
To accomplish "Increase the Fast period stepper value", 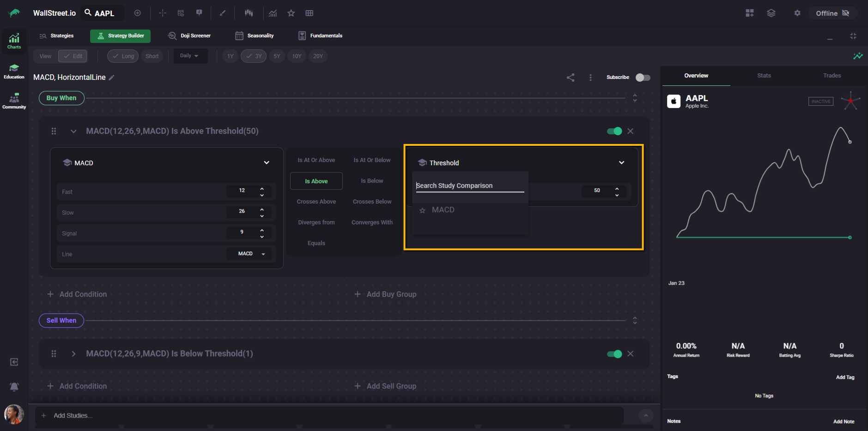I will pos(262,189).
